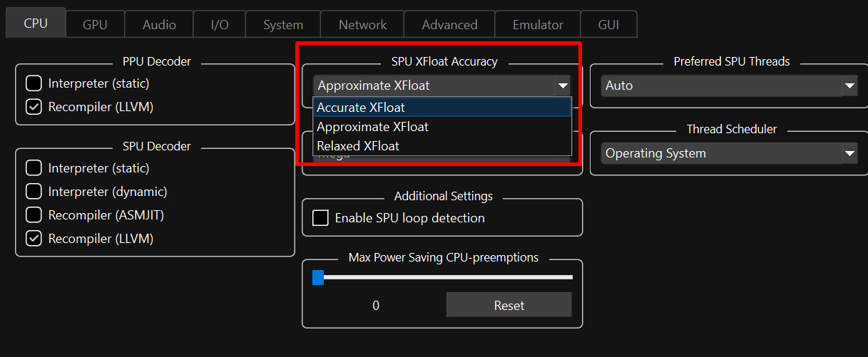This screenshot has width=868, height=357.
Task: Enable SPU loop detection
Action: [321, 218]
